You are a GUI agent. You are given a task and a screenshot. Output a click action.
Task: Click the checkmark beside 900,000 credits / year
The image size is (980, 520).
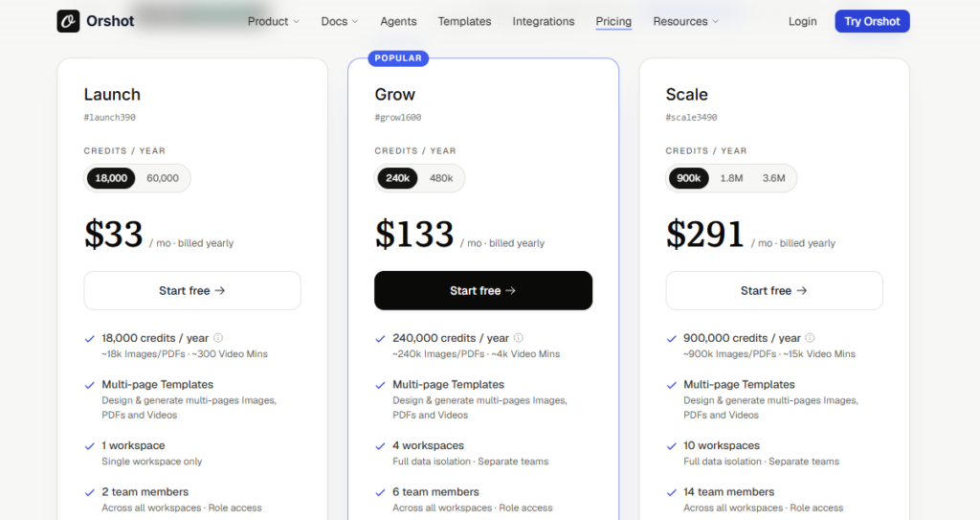[x=671, y=339]
